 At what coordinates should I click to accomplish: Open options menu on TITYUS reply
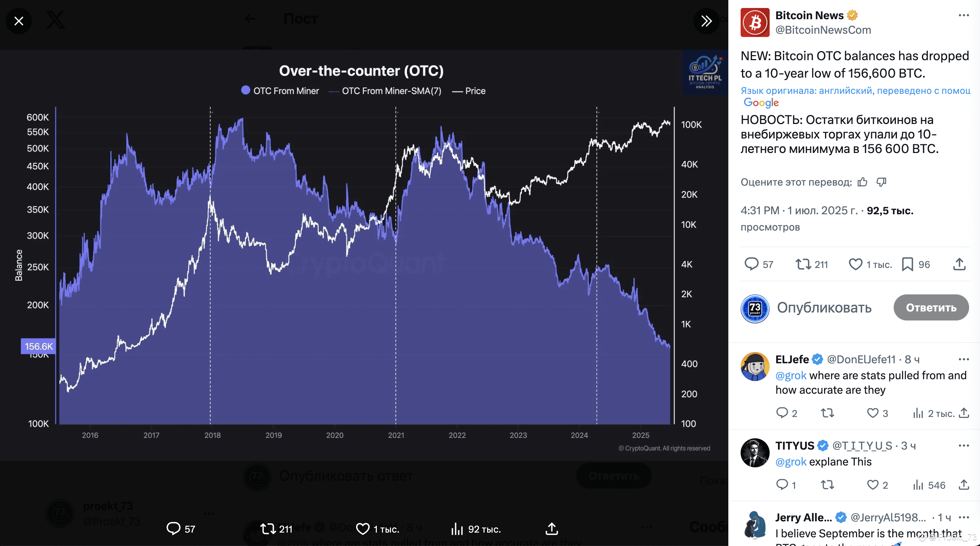click(x=963, y=445)
